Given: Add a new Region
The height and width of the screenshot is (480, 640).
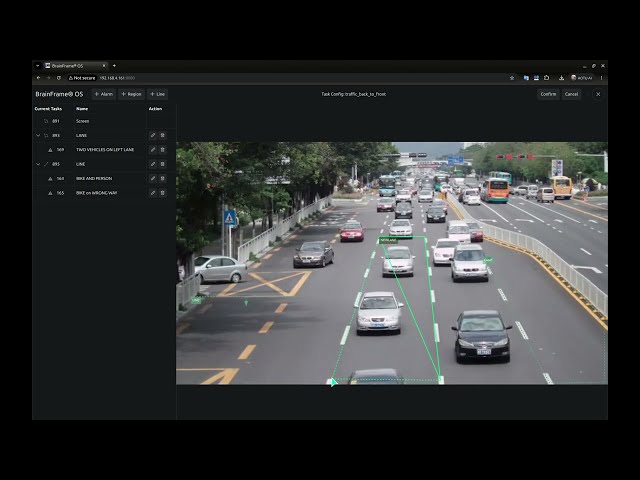Looking at the screenshot, I should tap(131, 94).
